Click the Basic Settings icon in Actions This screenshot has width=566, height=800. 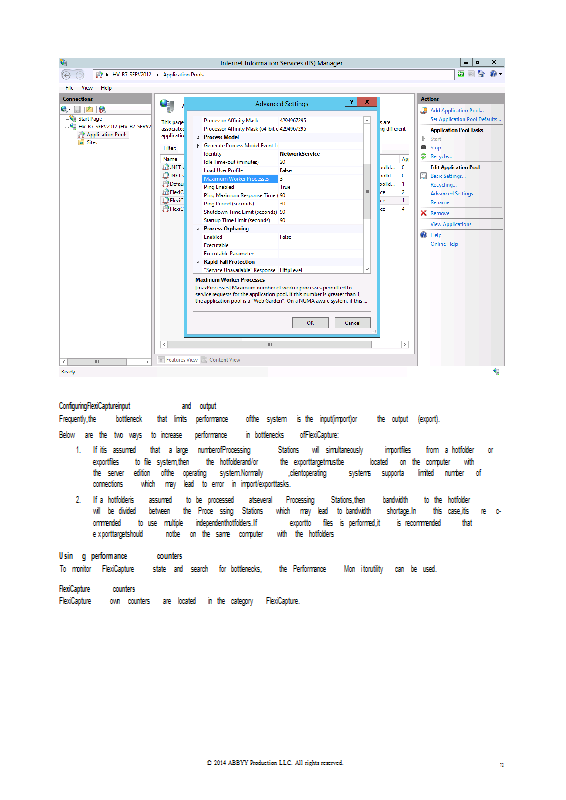tap(424, 176)
